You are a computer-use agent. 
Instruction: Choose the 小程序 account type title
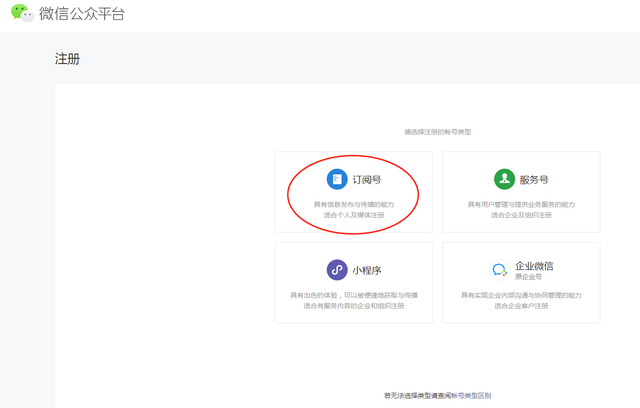coord(367,270)
